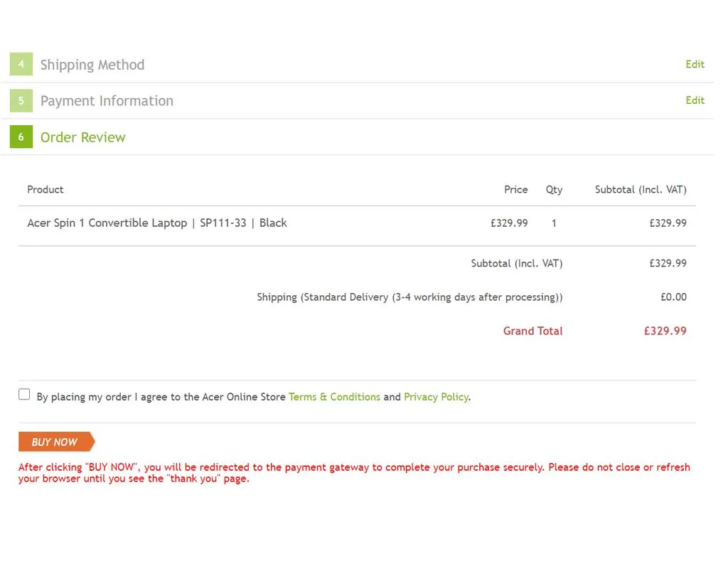Click the step 4 number badge
The image size is (728, 569).
click(21, 65)
